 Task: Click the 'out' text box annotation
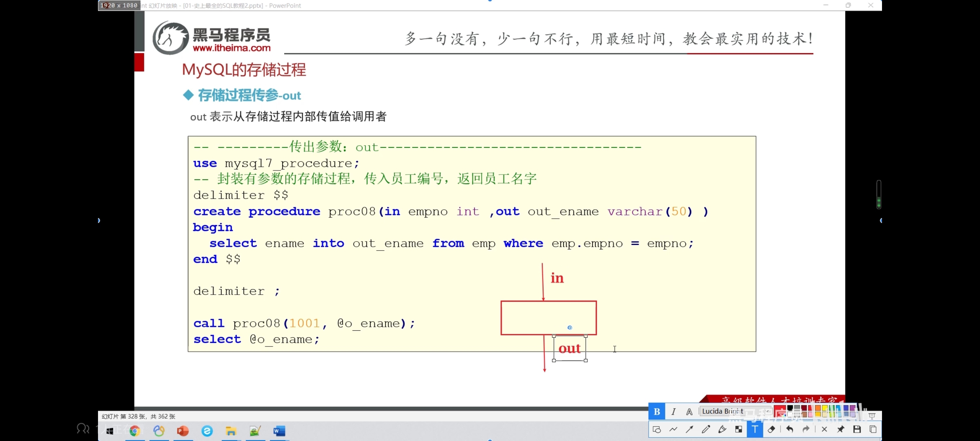(x=569, y=348)
